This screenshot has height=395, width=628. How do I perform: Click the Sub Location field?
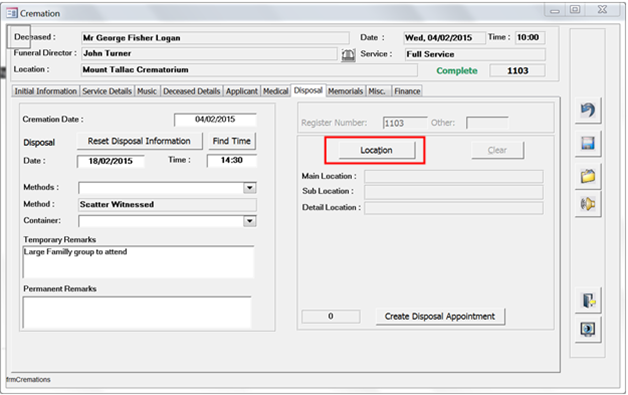point(453,191)
